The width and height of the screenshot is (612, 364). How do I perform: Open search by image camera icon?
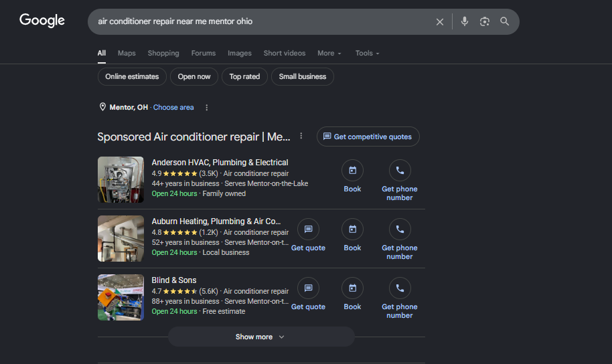[x=484, y=21]
